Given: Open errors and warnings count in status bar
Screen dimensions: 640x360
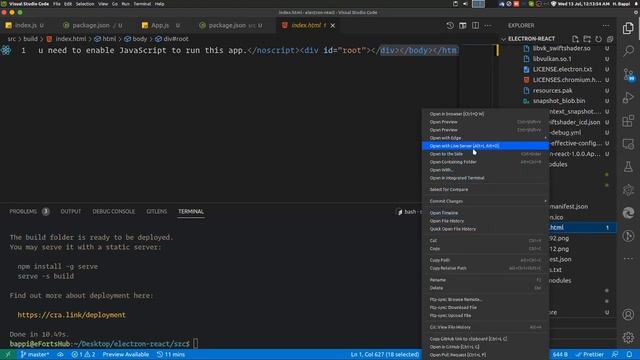Looking at the screenshot, I should 83,354.
